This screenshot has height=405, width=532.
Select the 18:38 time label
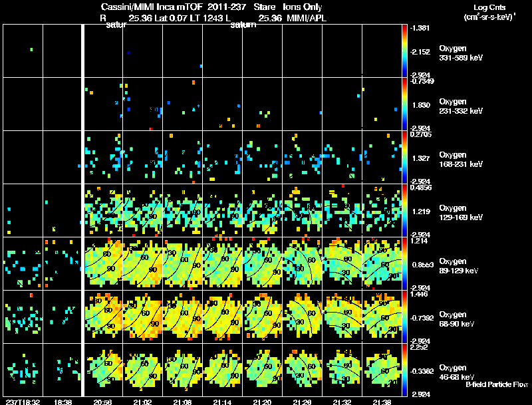[63, 402]
